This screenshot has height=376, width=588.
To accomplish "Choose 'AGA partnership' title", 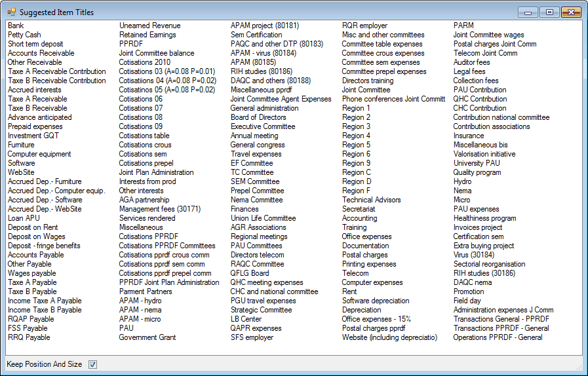I will [144, 200].
